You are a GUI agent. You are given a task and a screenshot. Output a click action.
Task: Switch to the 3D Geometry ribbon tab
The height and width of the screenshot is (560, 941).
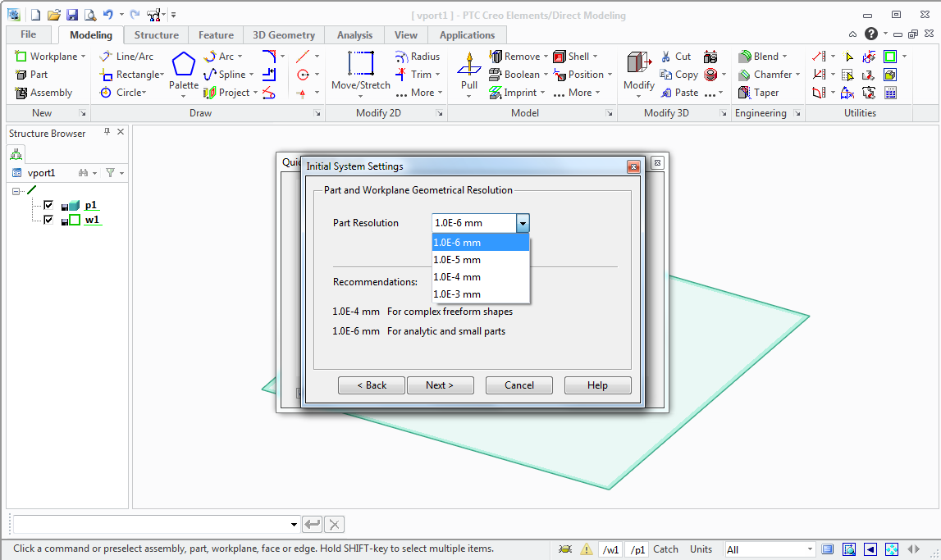coord(284,34)
